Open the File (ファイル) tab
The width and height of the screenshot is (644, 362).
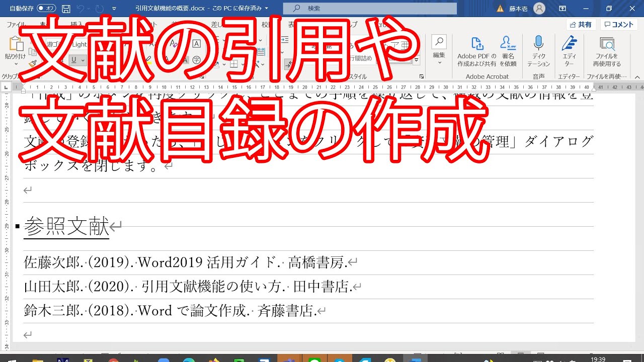tap(16, 25)
